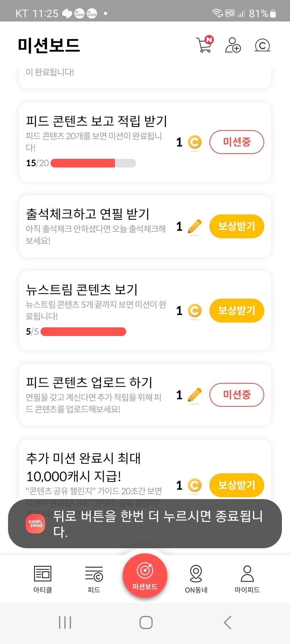Open the recent apps navigation button
Screen dimensions: 290x644
pos(65,622)
